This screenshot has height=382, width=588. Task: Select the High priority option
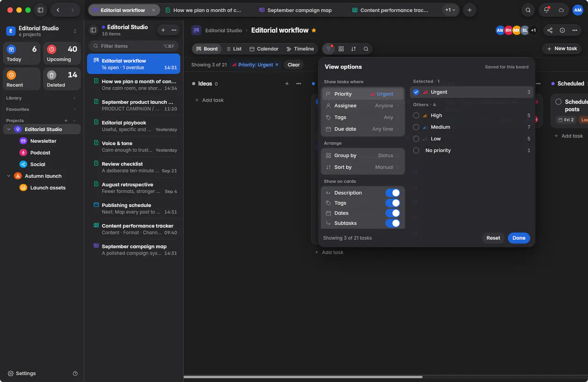click(x=471, y=115)
